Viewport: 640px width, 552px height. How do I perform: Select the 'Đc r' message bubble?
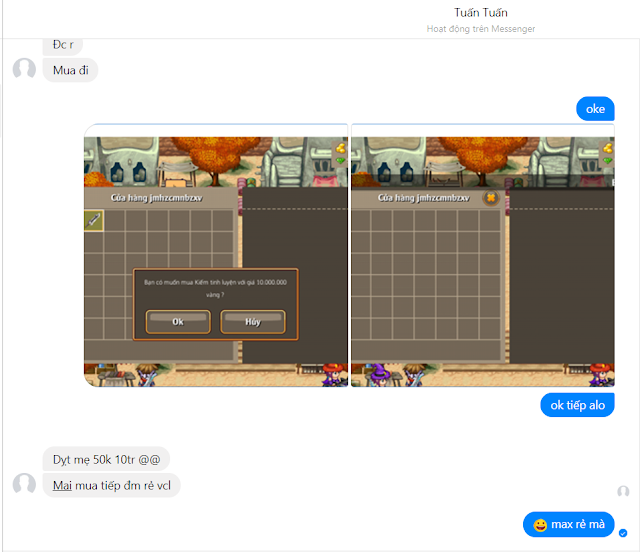point(62,46)
